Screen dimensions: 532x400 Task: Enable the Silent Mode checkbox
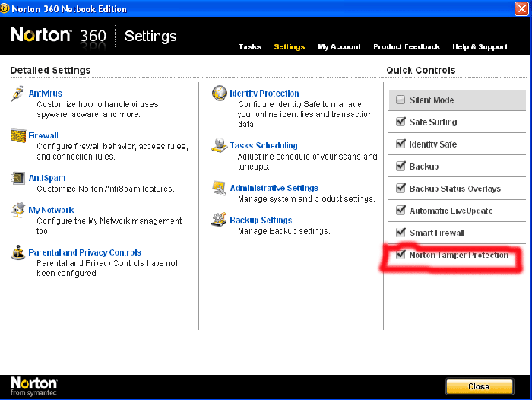tap(401, 100)
